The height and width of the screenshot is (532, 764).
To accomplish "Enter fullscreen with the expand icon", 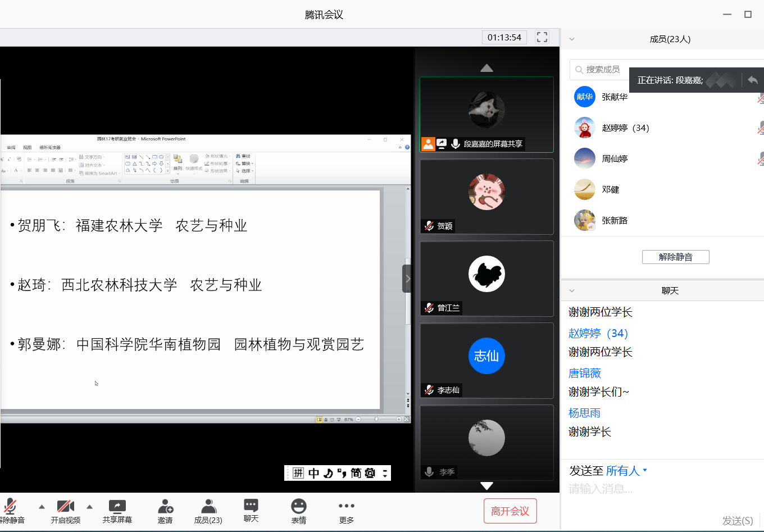I will click(x=542, y=37).
